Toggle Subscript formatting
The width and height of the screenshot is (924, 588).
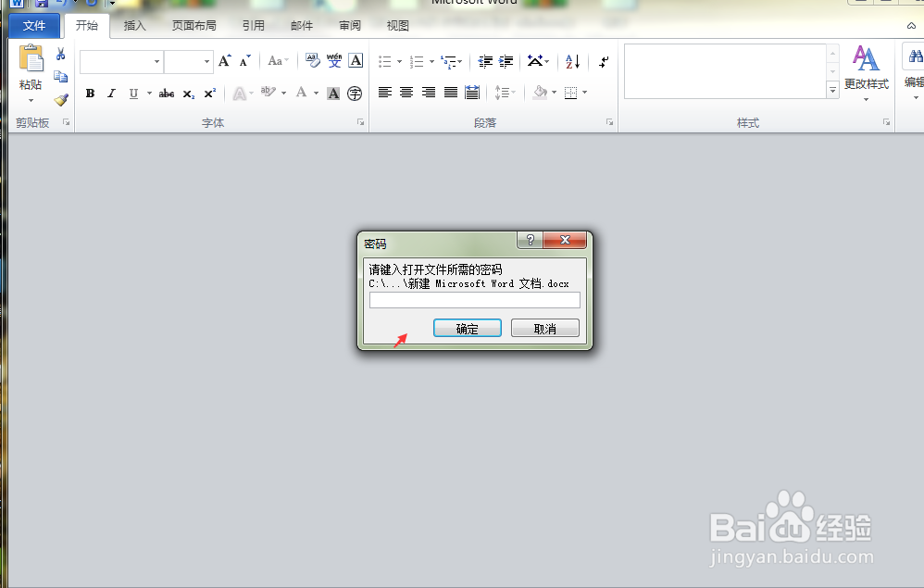click(x=189, y=94)
